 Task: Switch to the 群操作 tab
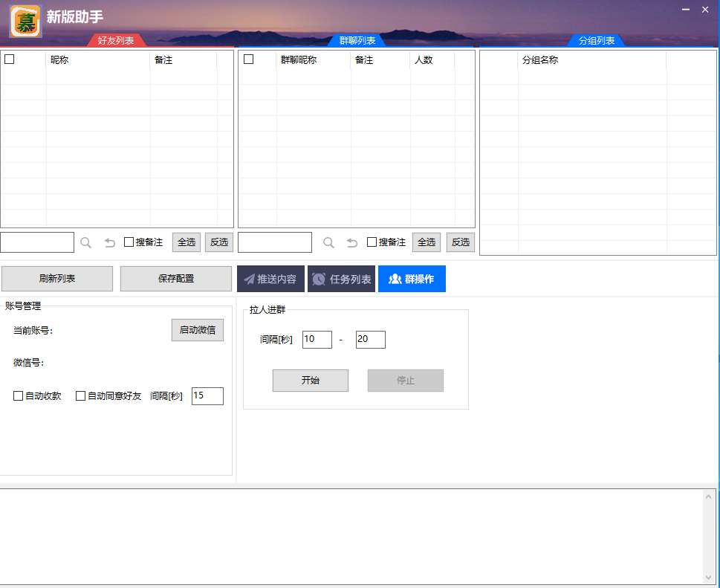pyautogui.click(x=412, y=280)
